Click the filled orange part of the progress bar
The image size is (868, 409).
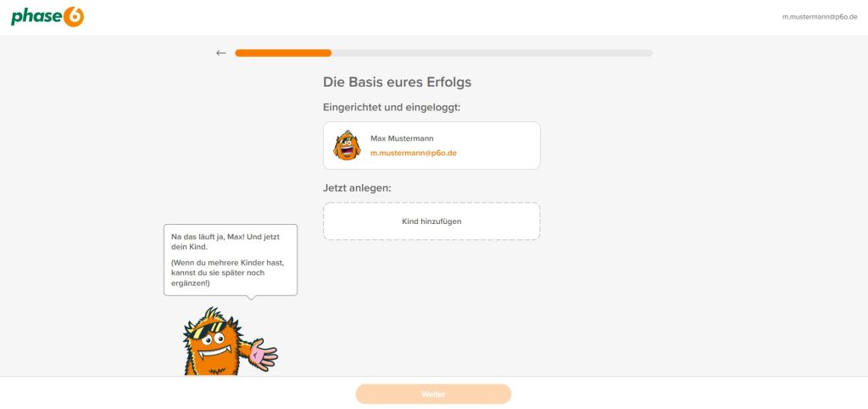tap(283, 53)
